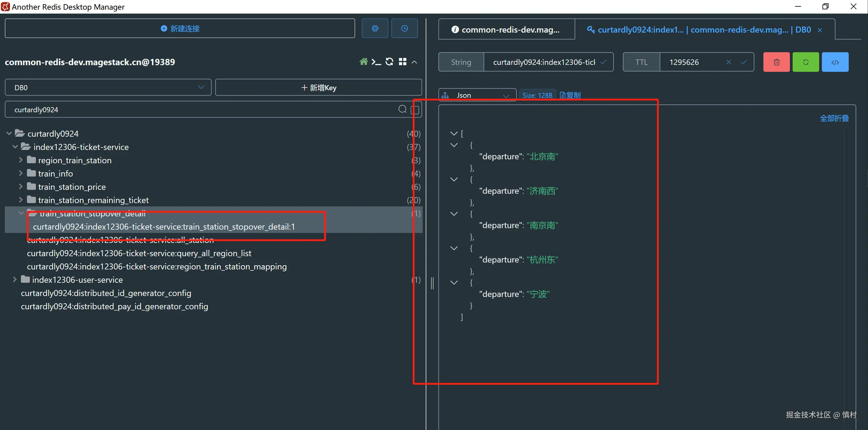Switch to the common-redis-dev.mag... info tab

[x=506, y=30]
